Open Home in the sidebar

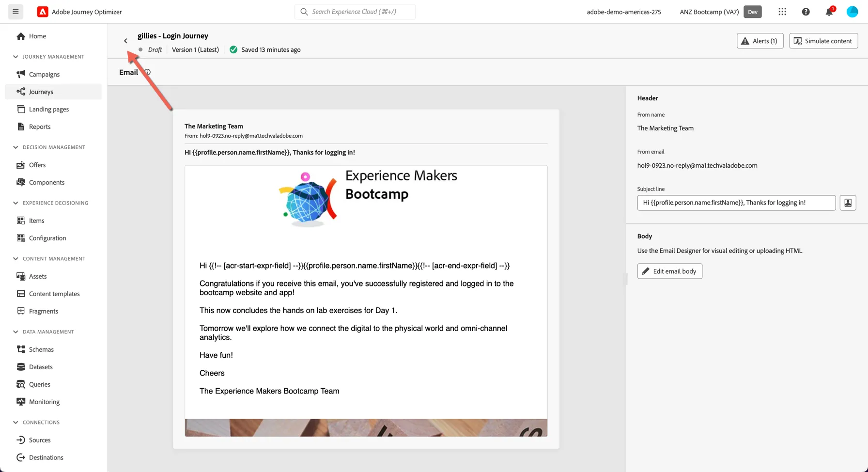click(x=53, y=36)
